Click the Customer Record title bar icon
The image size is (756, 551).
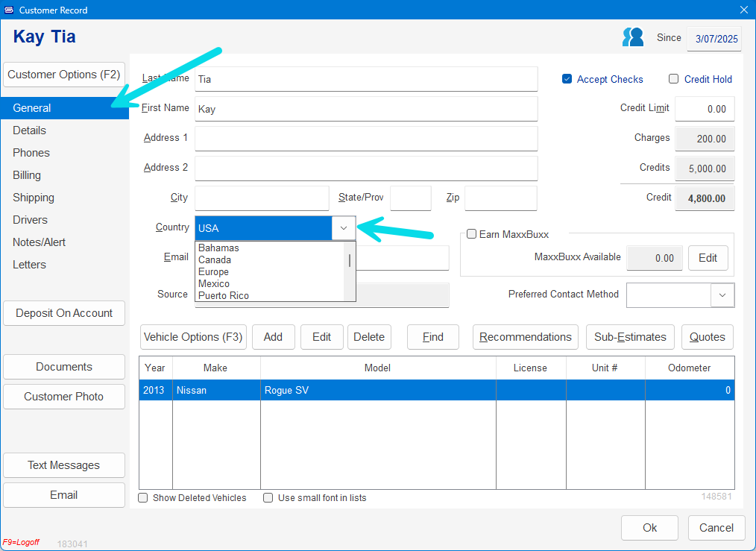[9, 10]
